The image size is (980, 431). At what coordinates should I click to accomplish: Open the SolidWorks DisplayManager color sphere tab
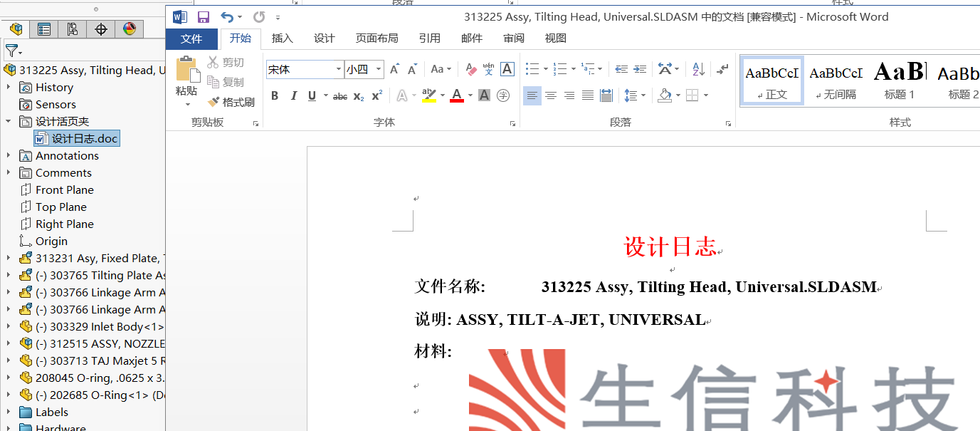click(129, 29)
